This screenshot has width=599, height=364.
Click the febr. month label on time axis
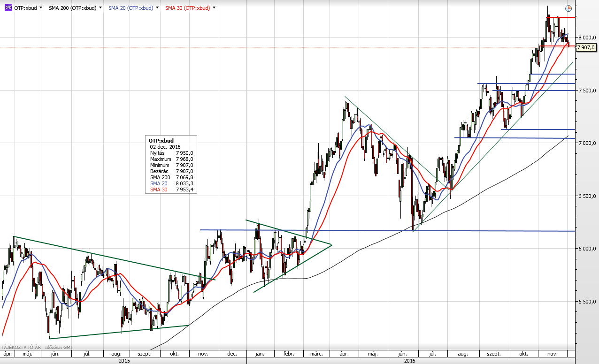(289, 354)
